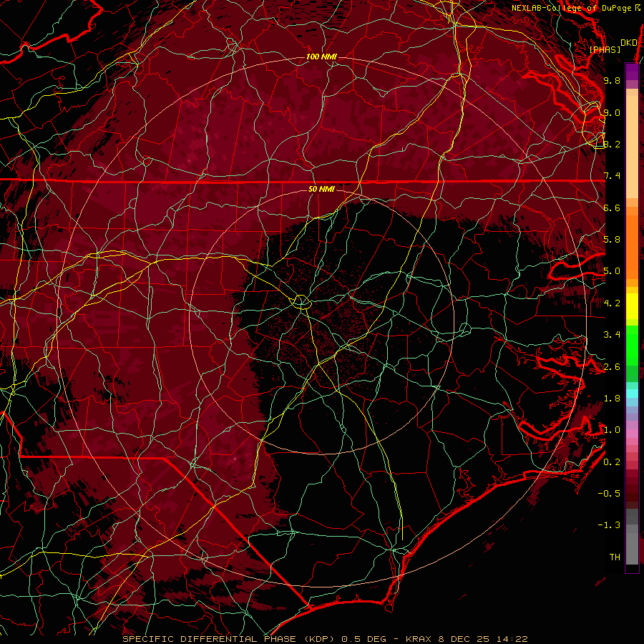
Task: Click the [PHAS] units label
Action: 605,49
